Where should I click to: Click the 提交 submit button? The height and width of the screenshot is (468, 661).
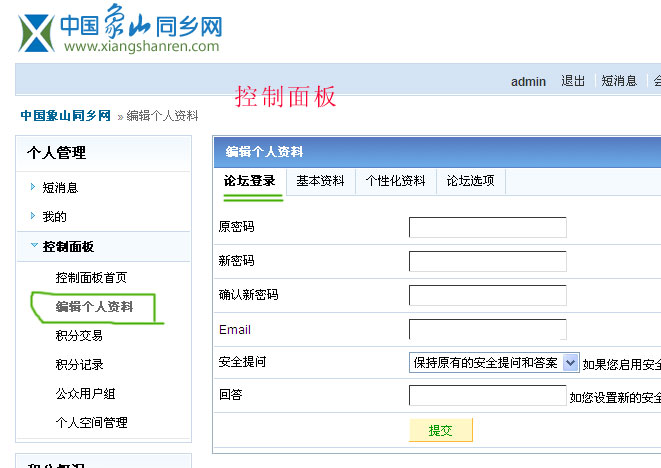pyautogui.click(x=440, y=430)
